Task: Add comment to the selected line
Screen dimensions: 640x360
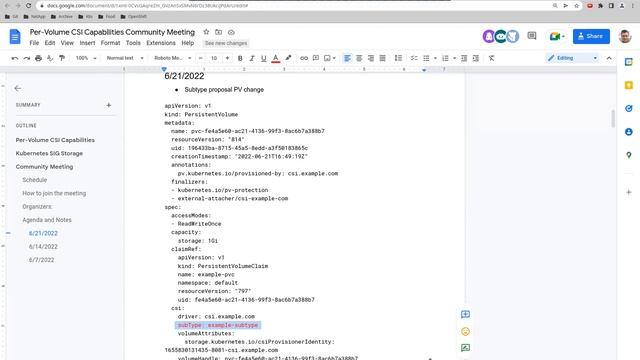Action: click(465, 314)
